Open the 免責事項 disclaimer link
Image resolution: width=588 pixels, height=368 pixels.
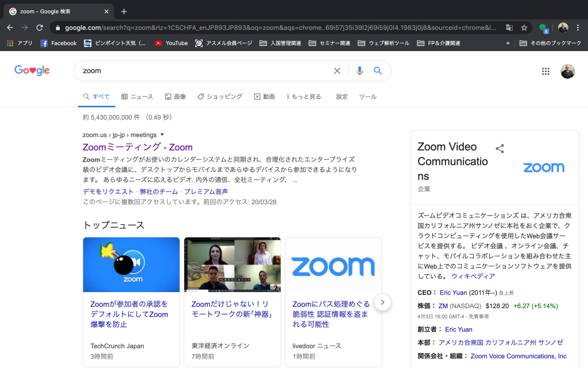pos(478,316)
